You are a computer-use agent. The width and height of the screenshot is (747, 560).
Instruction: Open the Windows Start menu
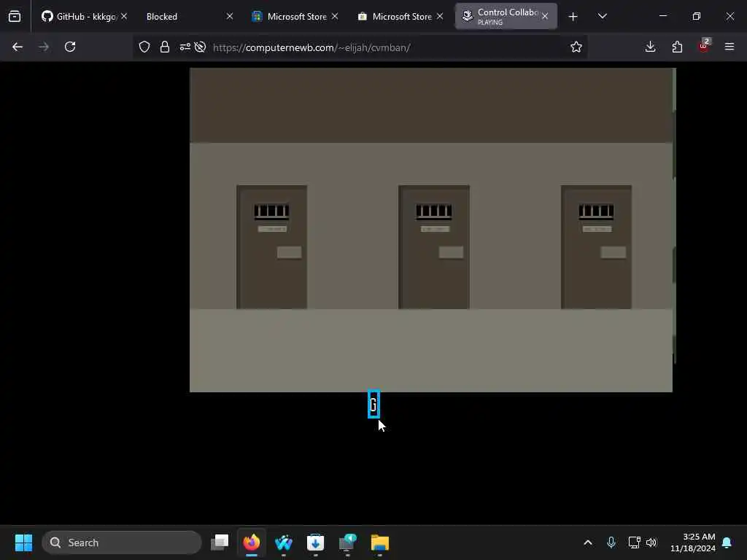[23, 542]
